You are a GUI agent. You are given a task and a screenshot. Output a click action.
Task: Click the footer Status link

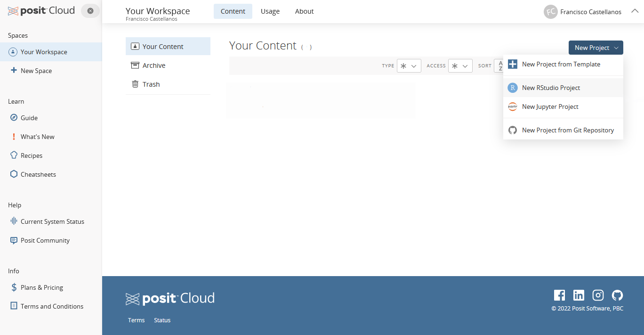point(162,320)
